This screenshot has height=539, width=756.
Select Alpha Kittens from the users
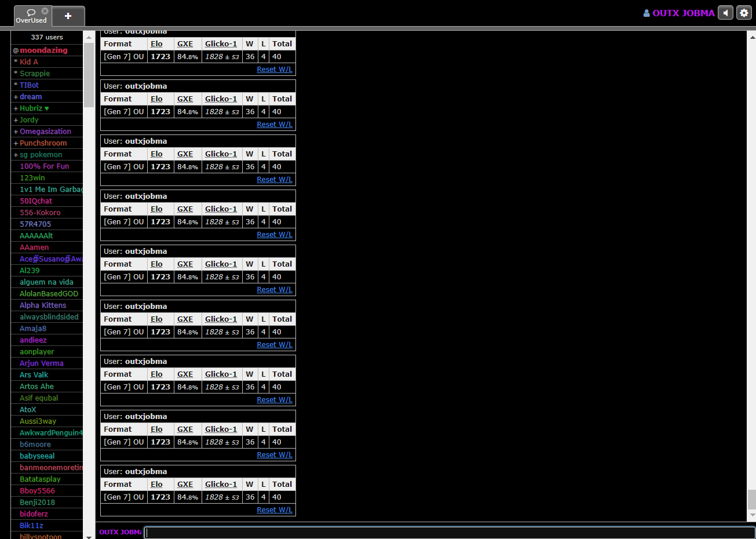click(47, 305)
